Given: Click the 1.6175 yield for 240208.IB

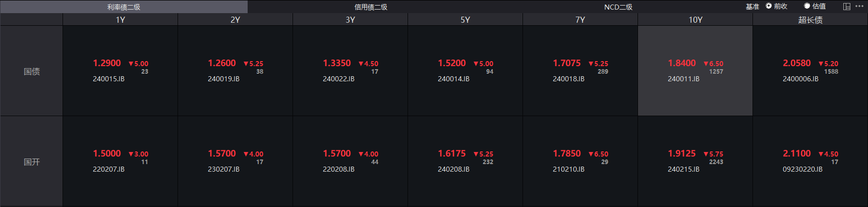Looking at the screenshot, I should 452,153.
